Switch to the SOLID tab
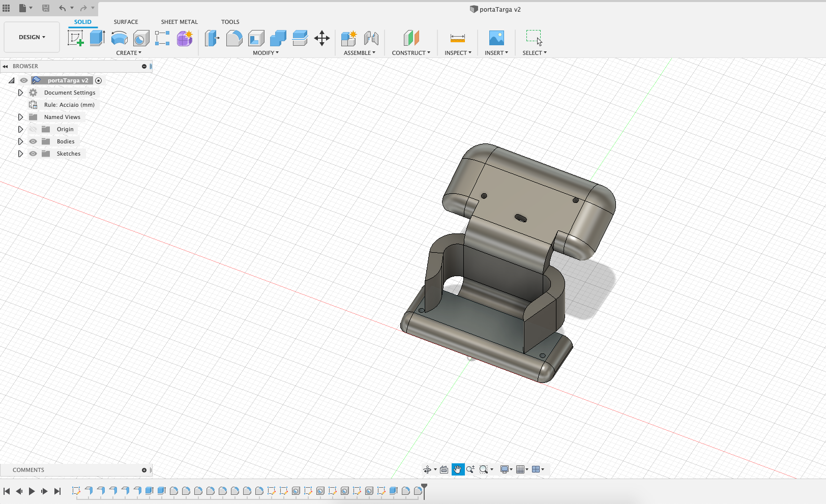Screen dimensions: 826x504 83,22
